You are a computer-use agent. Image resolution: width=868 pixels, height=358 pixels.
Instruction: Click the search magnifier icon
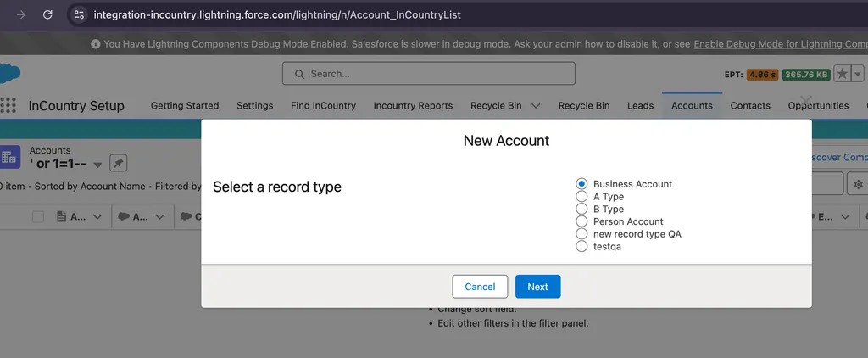(x=299, y=74)
